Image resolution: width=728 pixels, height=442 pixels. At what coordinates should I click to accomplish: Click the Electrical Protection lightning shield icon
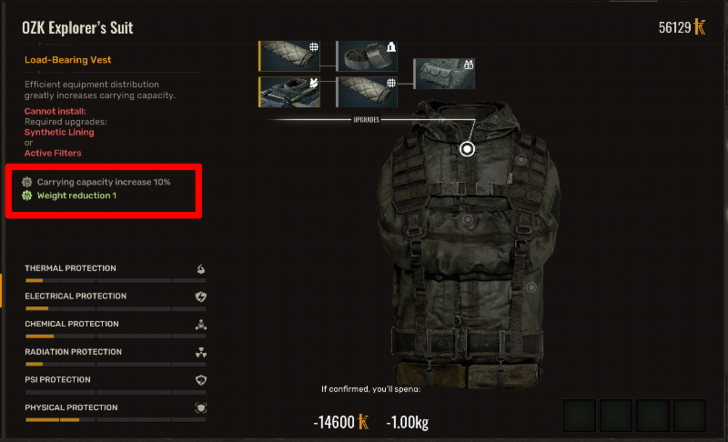pos(201,297)
